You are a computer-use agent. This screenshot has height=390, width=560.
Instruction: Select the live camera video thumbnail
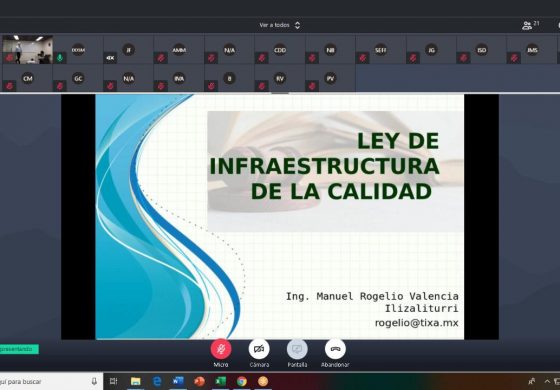(x=28, y=49)
